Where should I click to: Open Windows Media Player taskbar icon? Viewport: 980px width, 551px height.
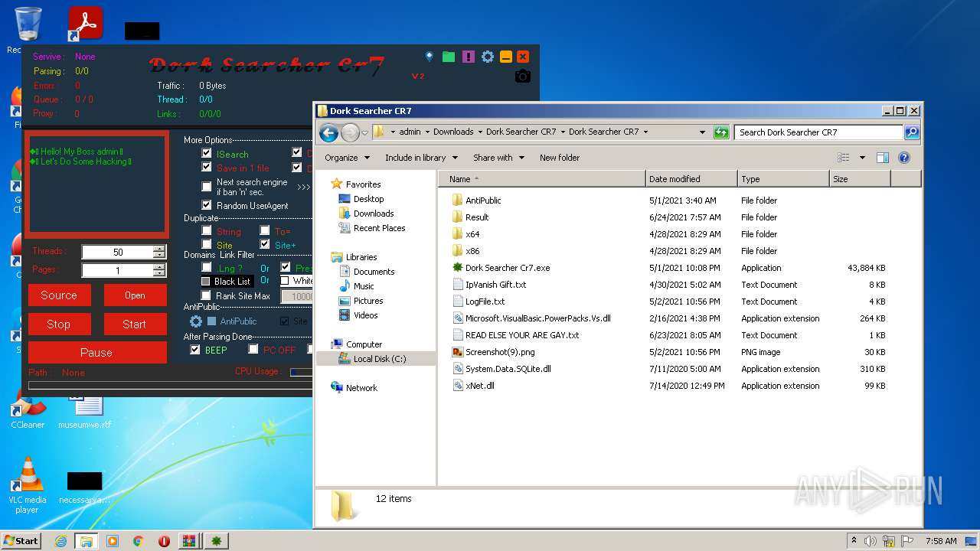(113, 541)
